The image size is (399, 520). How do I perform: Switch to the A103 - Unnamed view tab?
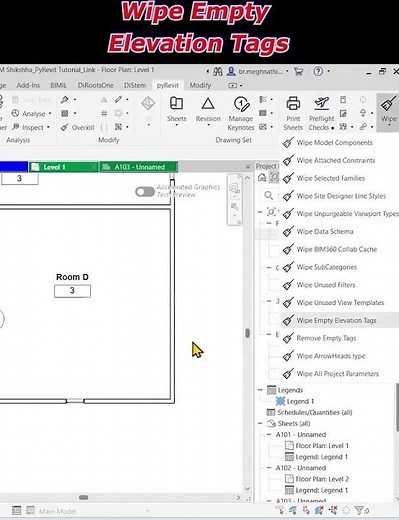139,167
